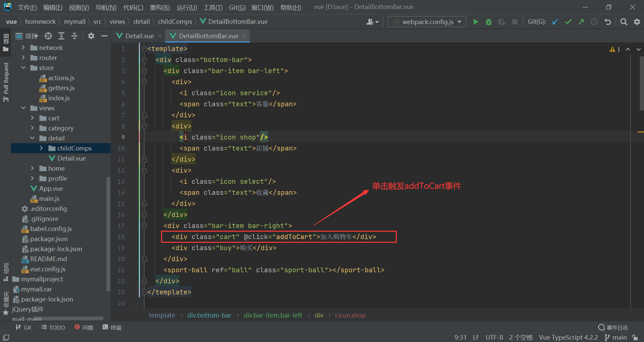The width and height of the screenshot is (644, 342).
Task: Expand the cart folder
Action: (x=32, y=118)
